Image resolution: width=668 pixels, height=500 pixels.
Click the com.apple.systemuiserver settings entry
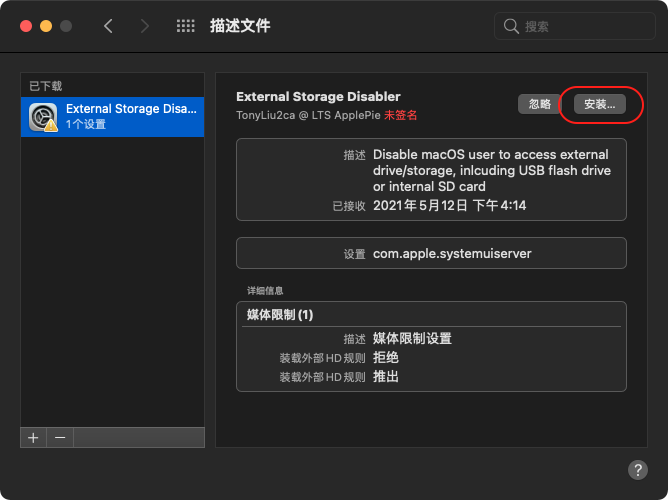click(x=452, y=253)
